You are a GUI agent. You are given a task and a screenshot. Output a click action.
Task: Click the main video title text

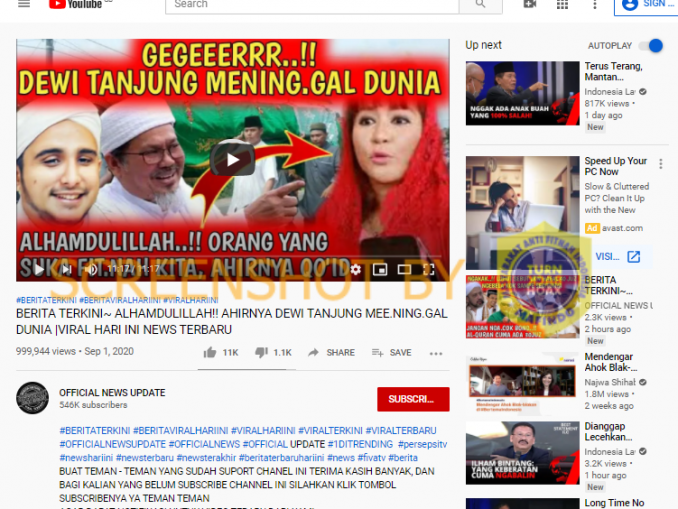(x=231, y=321)
